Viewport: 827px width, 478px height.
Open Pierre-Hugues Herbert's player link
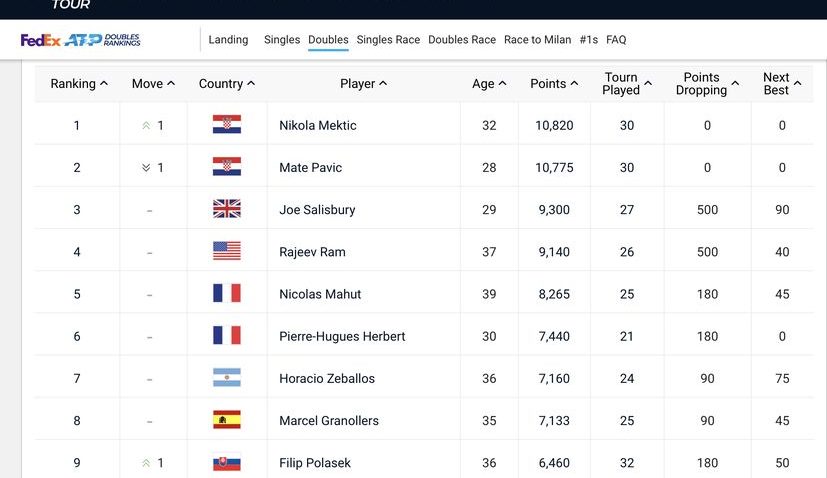[342, 336]
